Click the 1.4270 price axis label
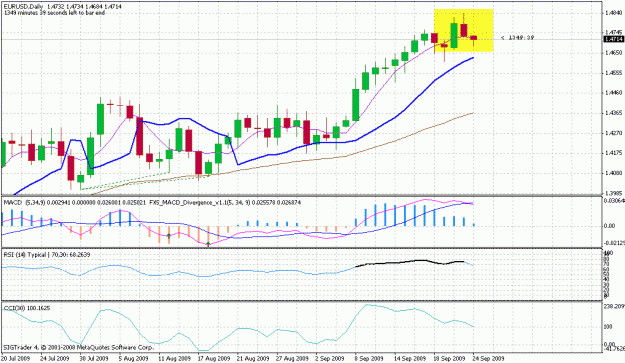This screenshot has height=363, width=625. pos(613,133)
